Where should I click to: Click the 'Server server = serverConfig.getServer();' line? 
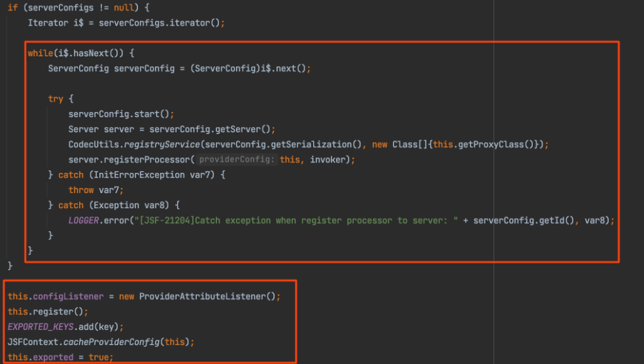point(172,130)
